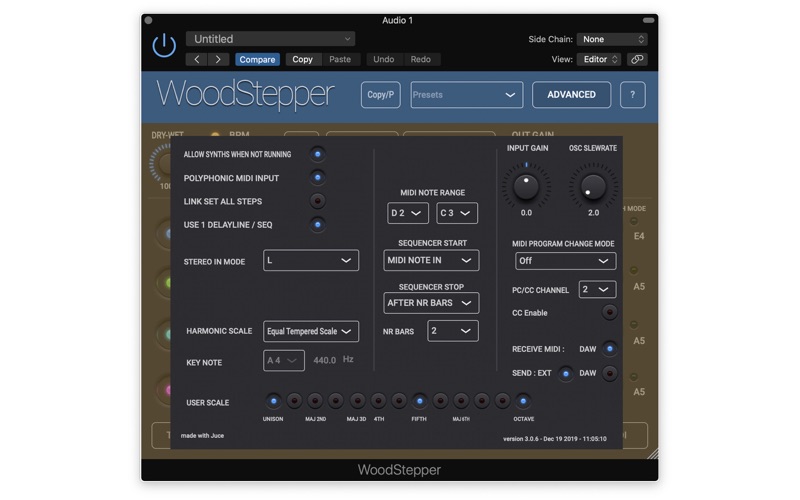Open the View Editor dropdown
800x500 pixels.
[x=599, y=59]
